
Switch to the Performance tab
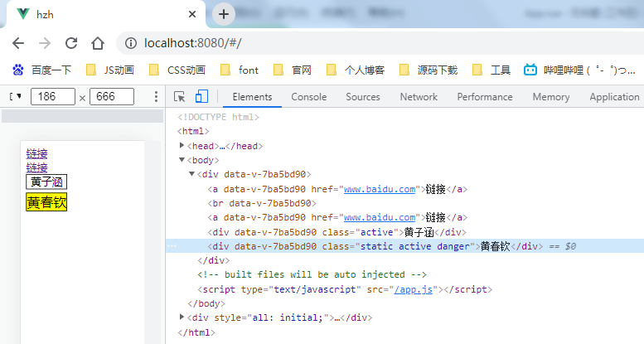485,97
